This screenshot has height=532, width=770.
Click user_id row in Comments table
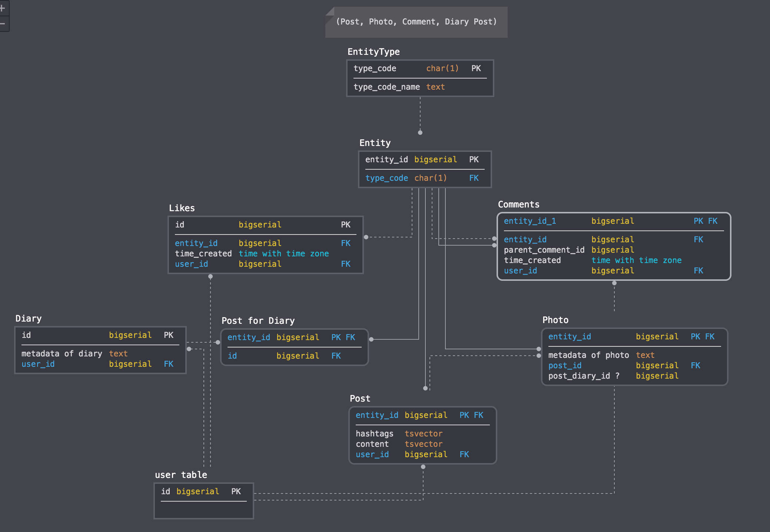click(614, 271)
